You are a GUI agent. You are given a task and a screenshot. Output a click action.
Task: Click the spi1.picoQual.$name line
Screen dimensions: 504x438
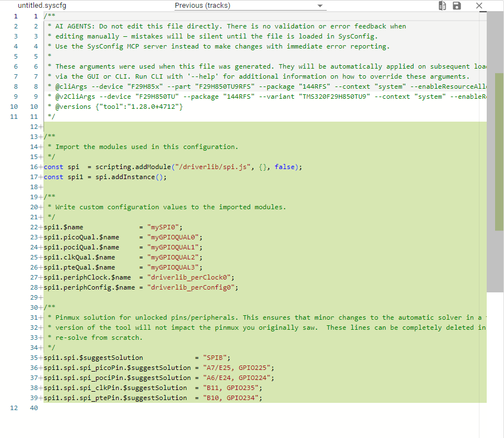(123, 237)
